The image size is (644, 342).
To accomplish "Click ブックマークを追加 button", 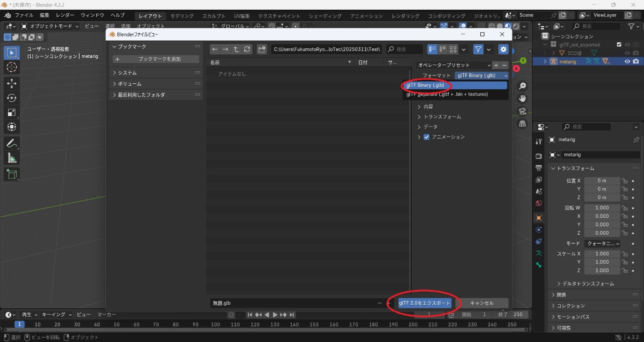I will [156, 59].
